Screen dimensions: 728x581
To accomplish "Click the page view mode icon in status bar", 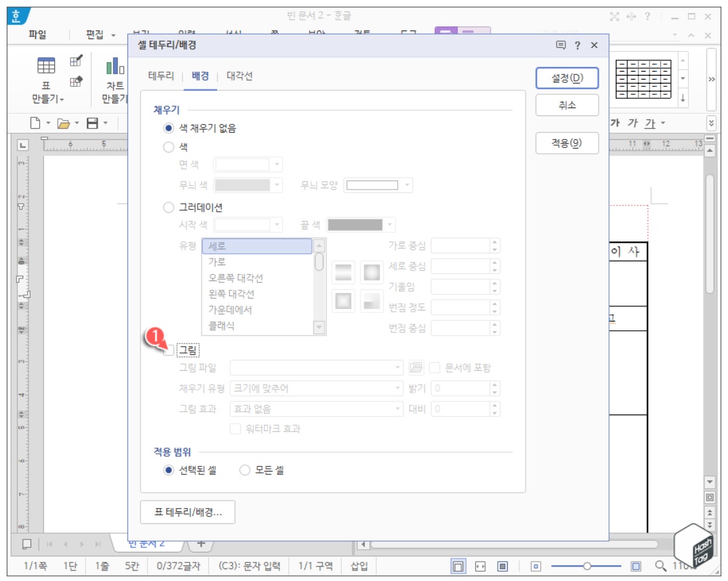I will coord(458,566).
